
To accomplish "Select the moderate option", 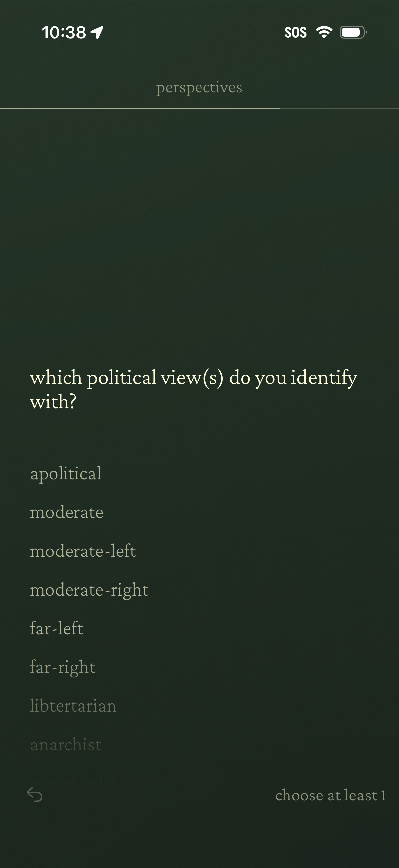I will [x=67, y=512].
